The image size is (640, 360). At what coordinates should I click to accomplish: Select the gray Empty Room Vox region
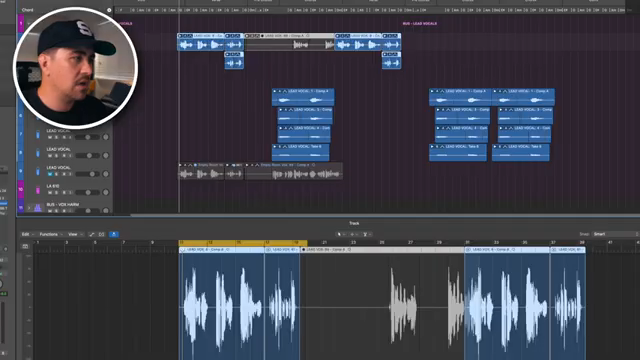point(294,171)
